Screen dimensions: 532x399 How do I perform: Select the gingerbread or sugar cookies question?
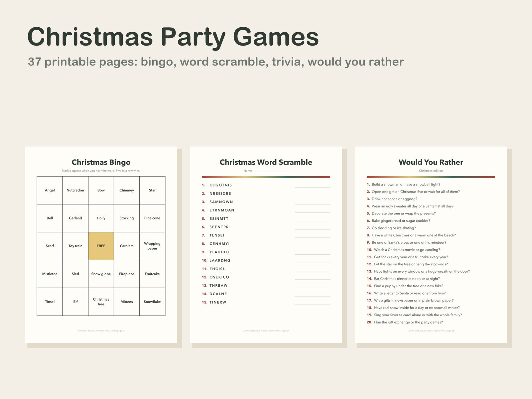point(398,221)
